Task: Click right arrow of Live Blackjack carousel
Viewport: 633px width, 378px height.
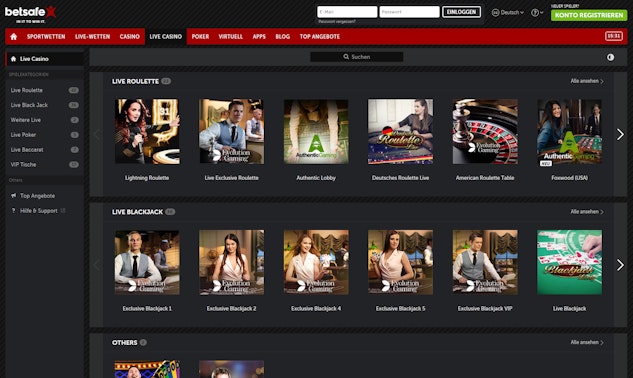Action: (x=620, y=265)
